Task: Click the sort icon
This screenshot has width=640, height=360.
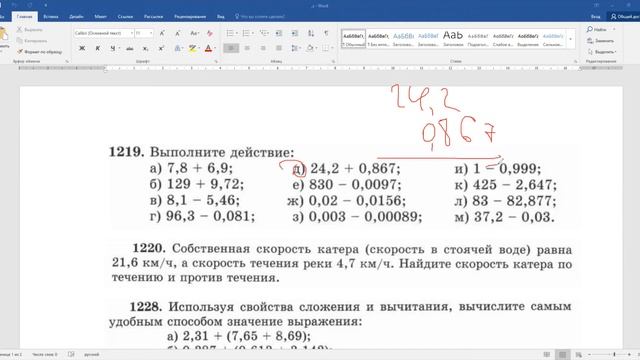Action: click(x=311, y=33)
